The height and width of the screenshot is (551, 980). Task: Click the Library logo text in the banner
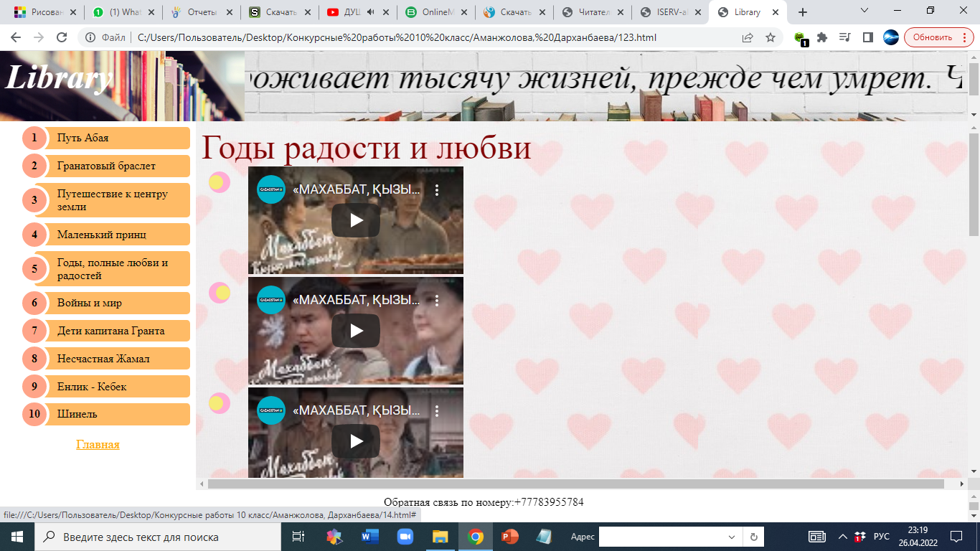60,77
